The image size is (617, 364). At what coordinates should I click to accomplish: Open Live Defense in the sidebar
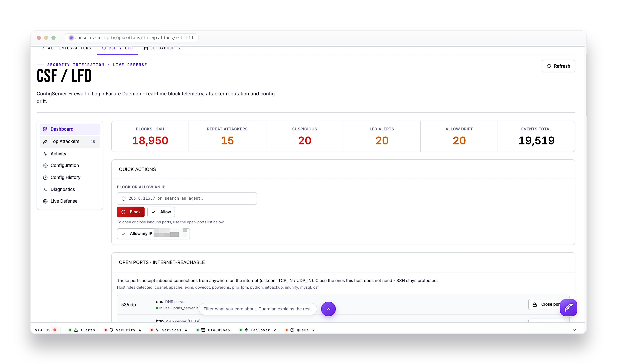click(70, 201)
